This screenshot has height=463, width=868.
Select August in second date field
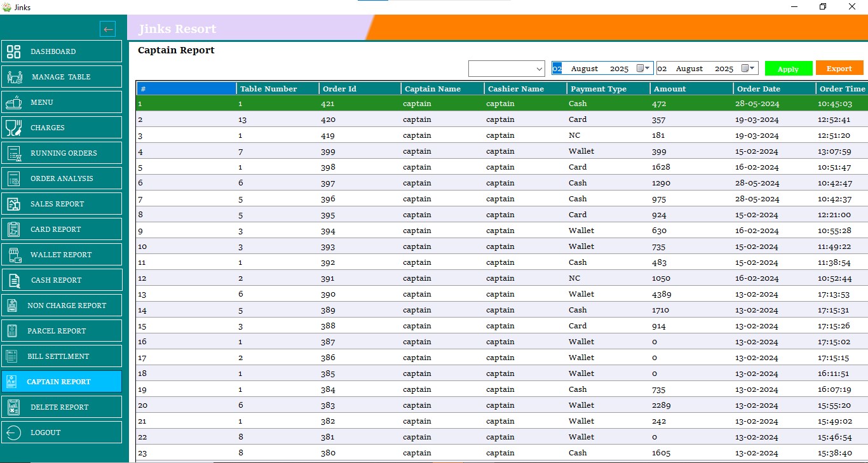coord(689,69)
